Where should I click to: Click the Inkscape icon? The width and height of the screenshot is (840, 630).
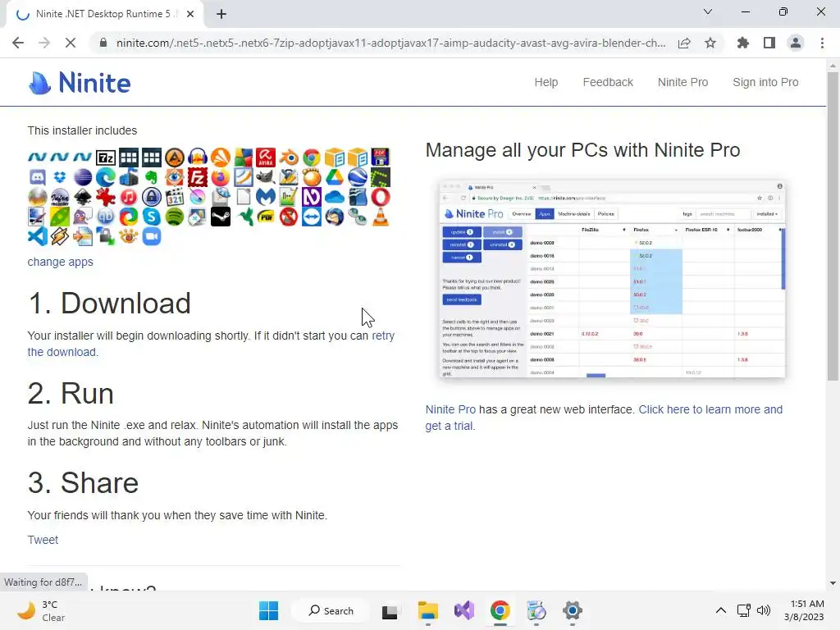[83, 197]
